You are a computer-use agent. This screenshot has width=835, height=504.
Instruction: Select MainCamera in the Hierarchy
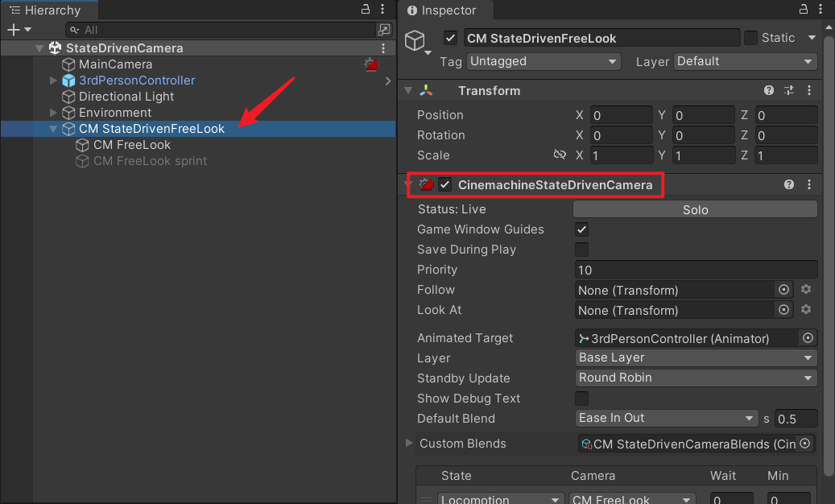(115, 64)
